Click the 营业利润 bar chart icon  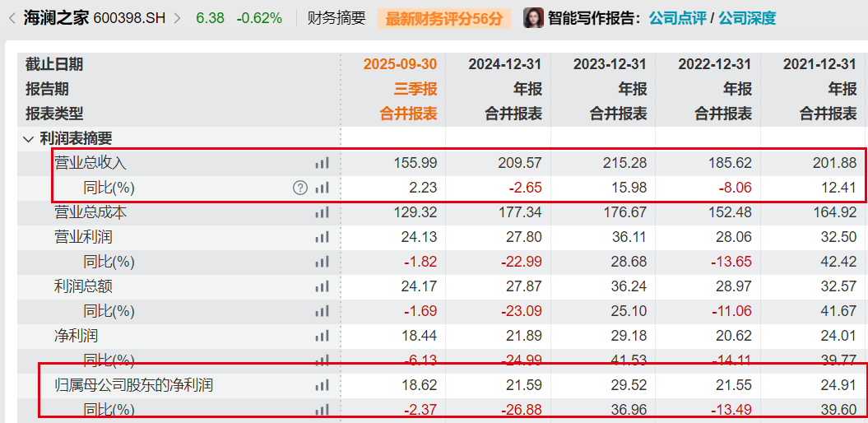click(x=322, y=237)
